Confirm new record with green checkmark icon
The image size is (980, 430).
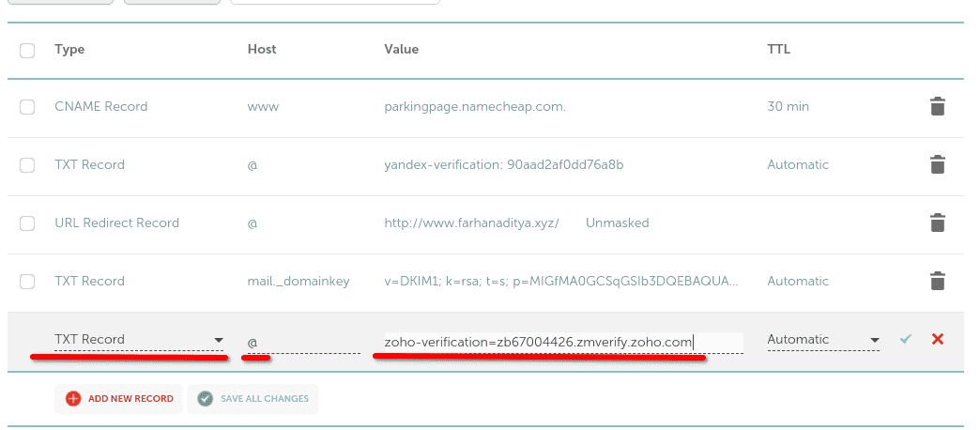coord(906,339)
